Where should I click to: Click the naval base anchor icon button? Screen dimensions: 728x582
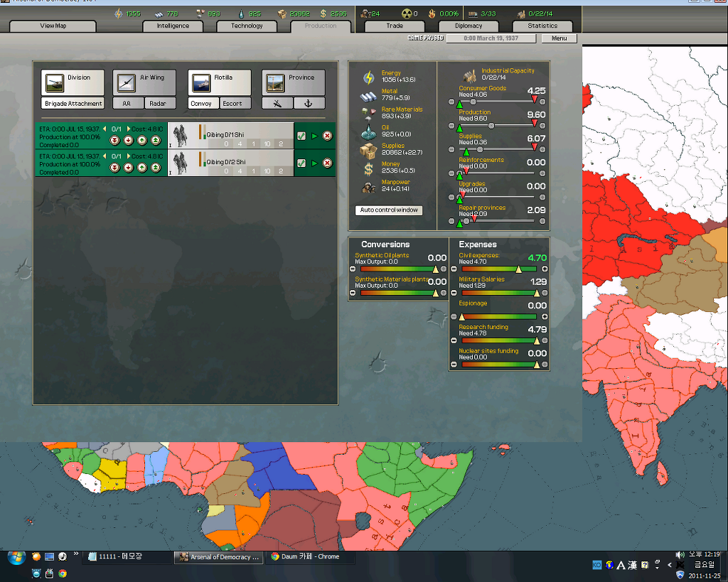(309, 104)
